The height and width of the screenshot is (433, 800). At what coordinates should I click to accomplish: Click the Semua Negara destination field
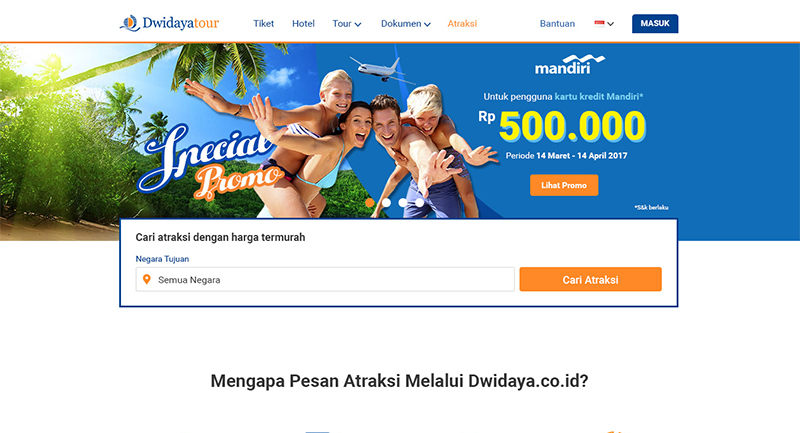[325, 279]
